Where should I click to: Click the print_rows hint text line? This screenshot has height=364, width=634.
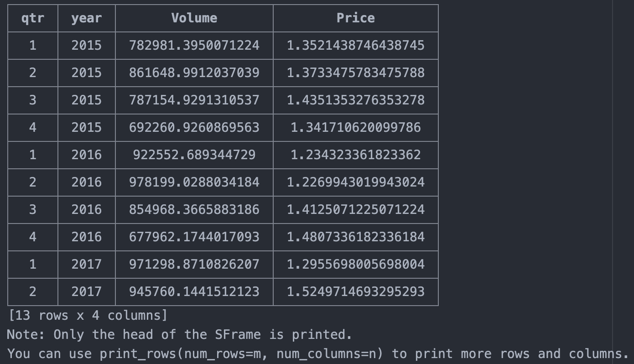(x=317, y=354)
